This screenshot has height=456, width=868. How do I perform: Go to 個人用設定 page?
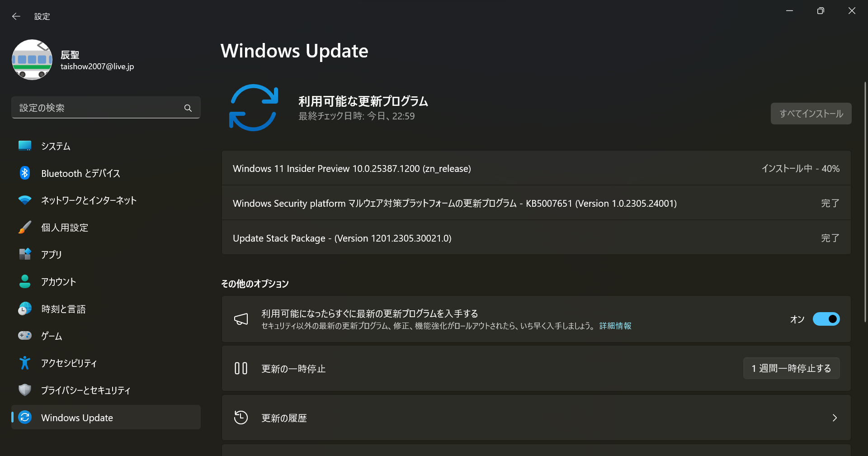click(x=106, y=228)
